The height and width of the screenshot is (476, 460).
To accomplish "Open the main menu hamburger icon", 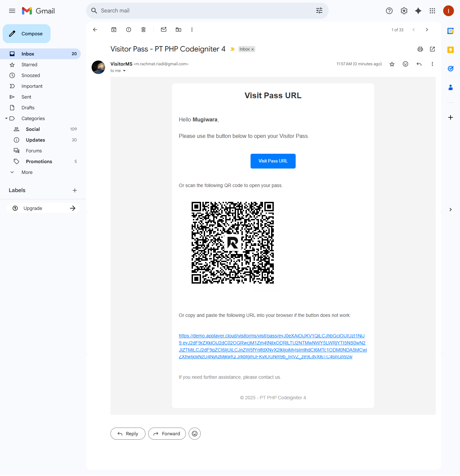I will point(12,11).
